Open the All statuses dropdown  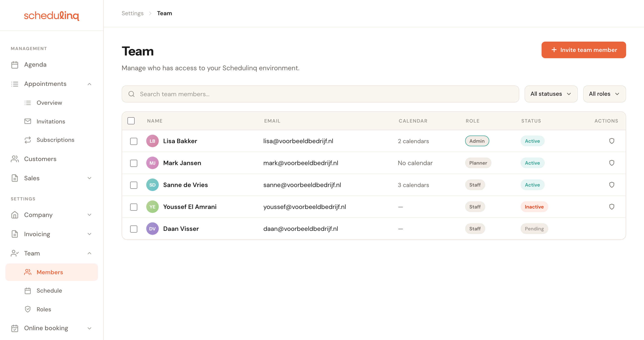(x=551, y=94)
